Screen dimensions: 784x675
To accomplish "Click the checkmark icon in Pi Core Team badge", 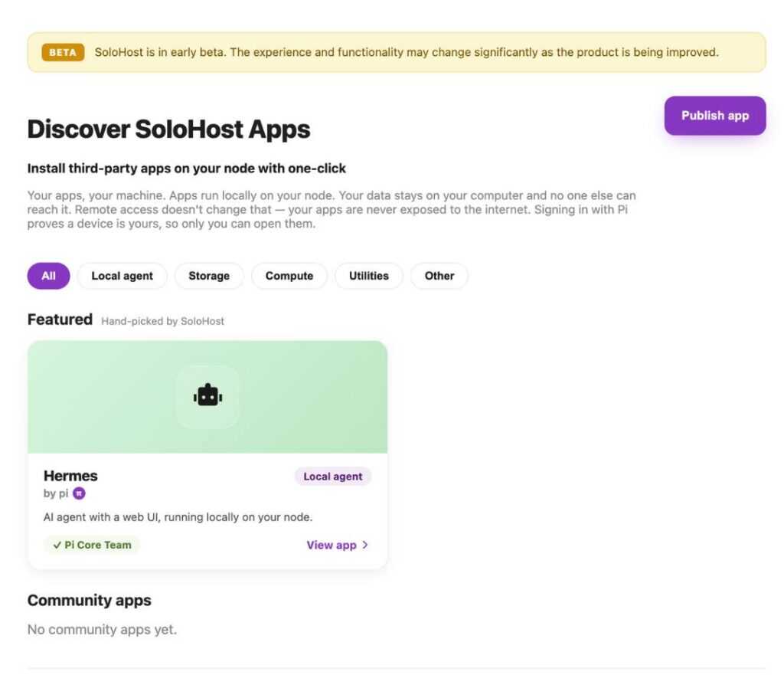I will pos(57,545).
